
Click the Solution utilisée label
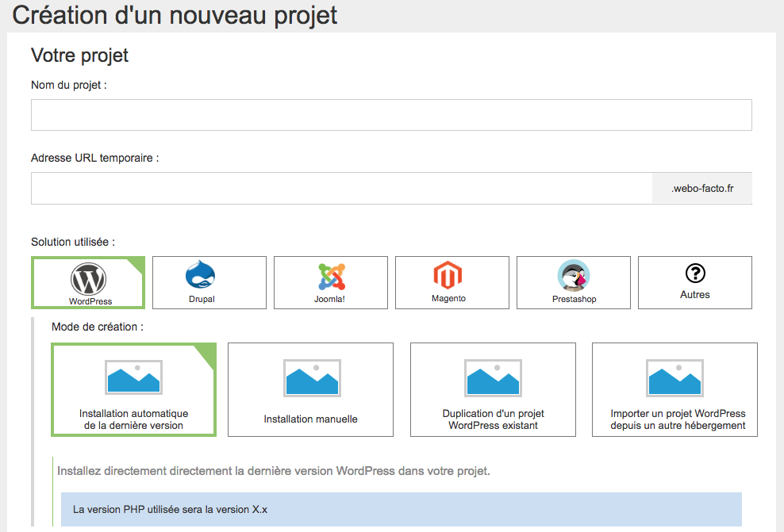pos(73,242)
